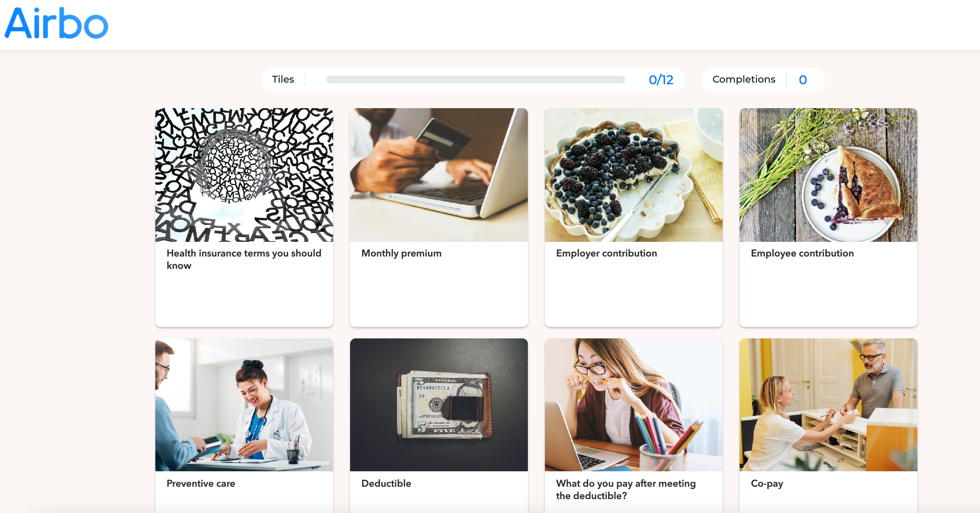Click the 'Employee contribution' tile title

[802, 253]
